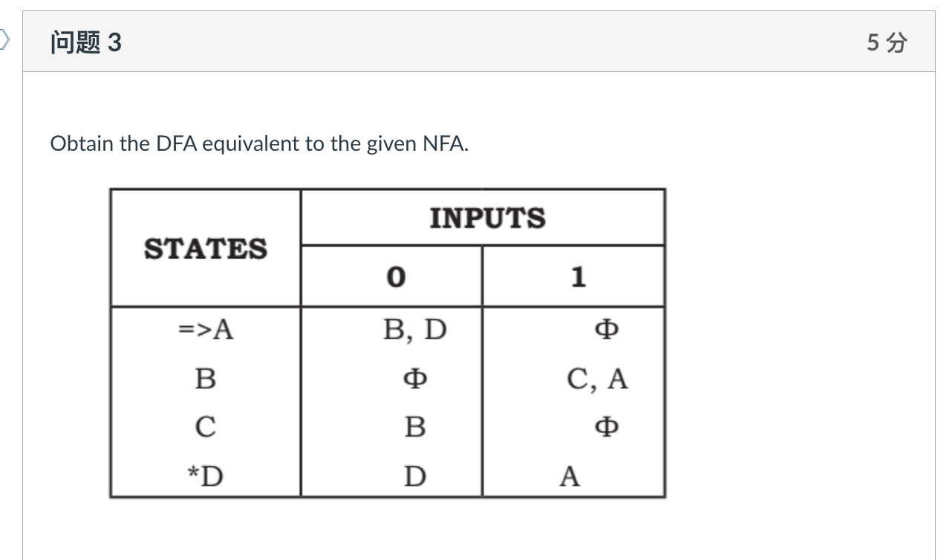This screenshot has height=560, width=952.
Task: Select the Φ symbol in row A
Action: click(607, 330)
